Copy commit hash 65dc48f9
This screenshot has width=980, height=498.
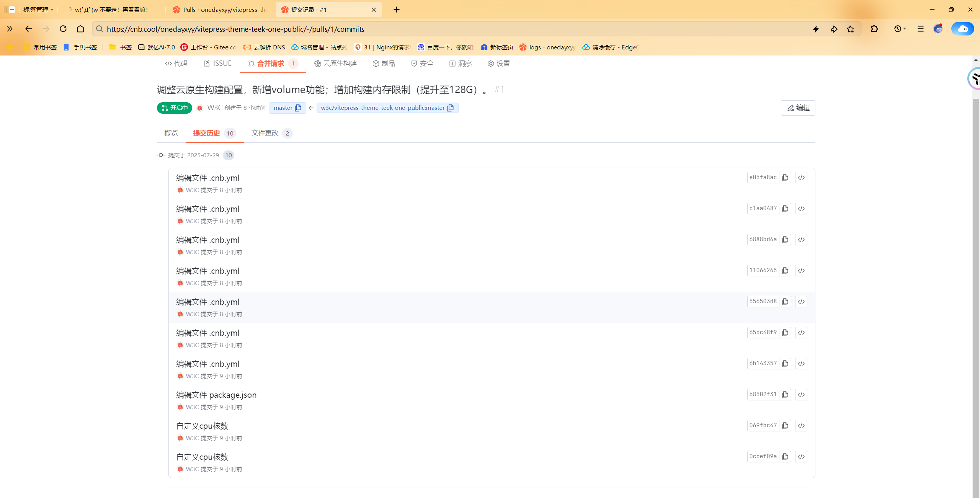785,333
